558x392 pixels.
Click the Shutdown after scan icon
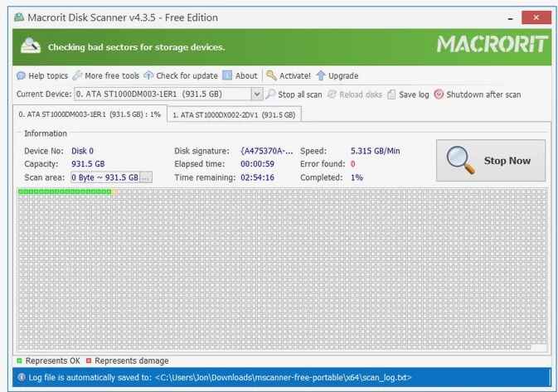point(439,94)
